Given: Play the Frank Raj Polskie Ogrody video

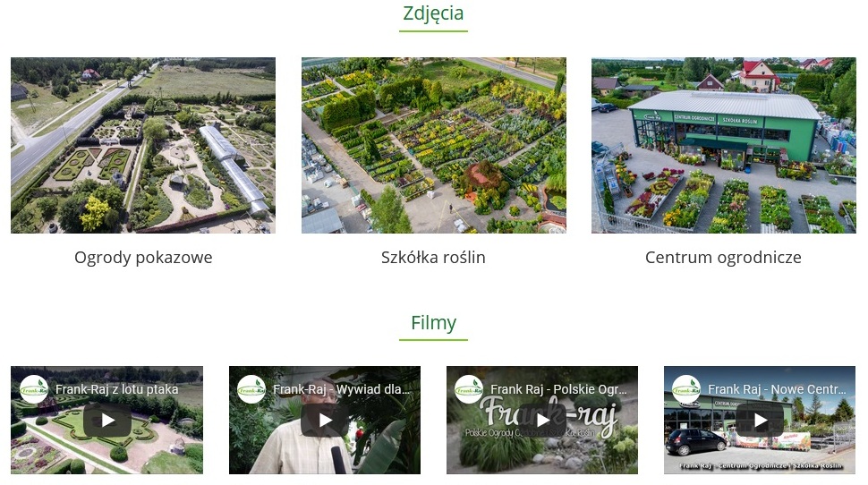Looking at the screenshot, I should click(542, 421).
